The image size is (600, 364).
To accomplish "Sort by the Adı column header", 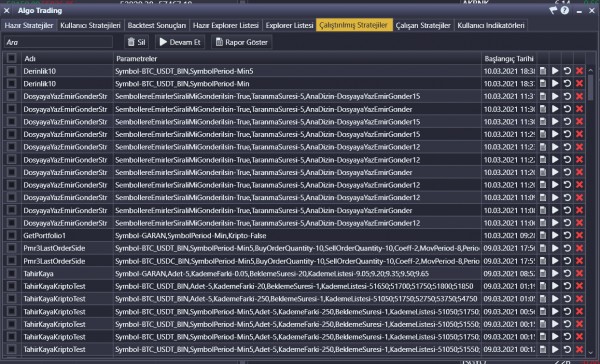I will [x=67, y=59].
